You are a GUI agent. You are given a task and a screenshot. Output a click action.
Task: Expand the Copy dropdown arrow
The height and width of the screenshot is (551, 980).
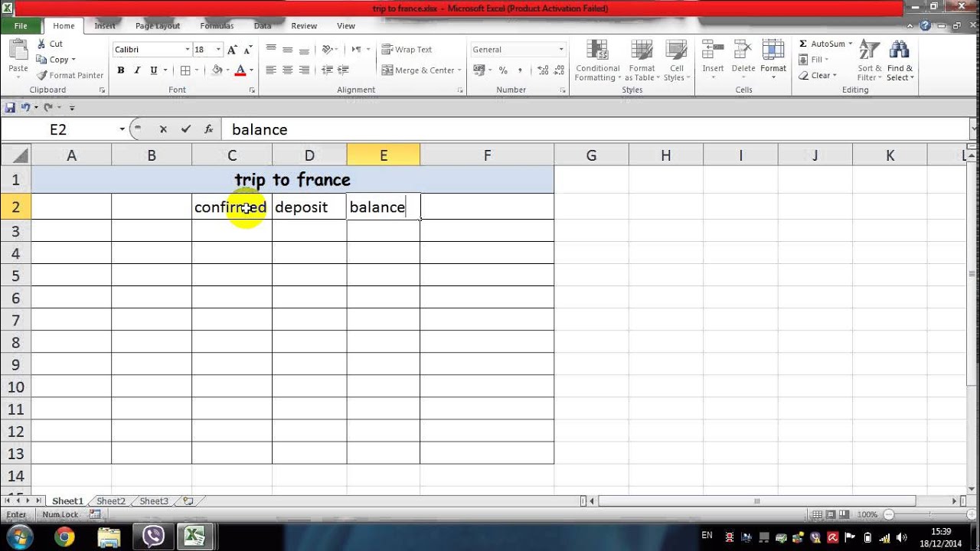73,60
